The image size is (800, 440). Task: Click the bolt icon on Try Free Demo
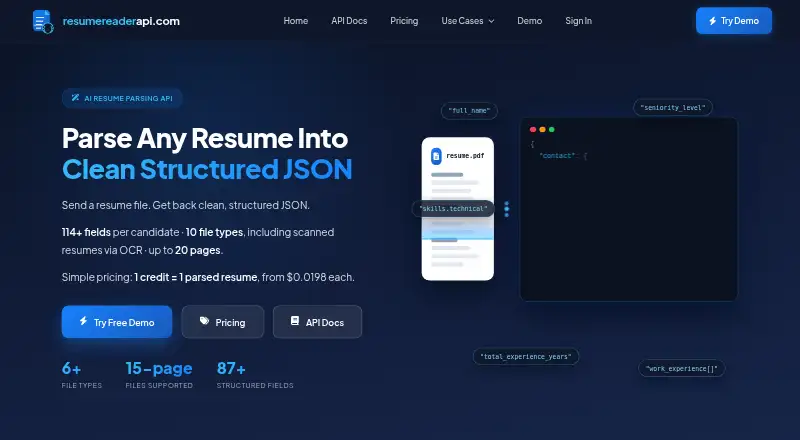[x=83, y=321]
